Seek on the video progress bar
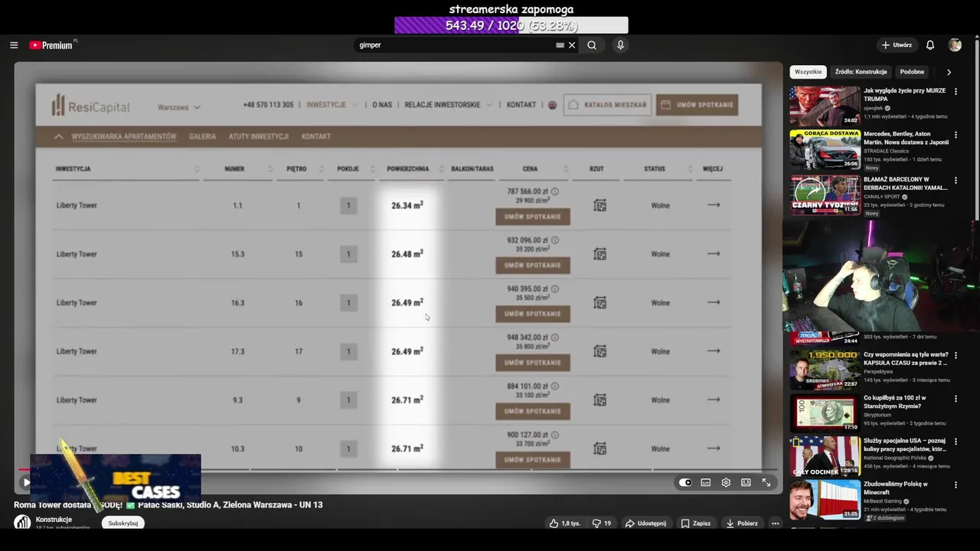980x551 pixels. 398,469
